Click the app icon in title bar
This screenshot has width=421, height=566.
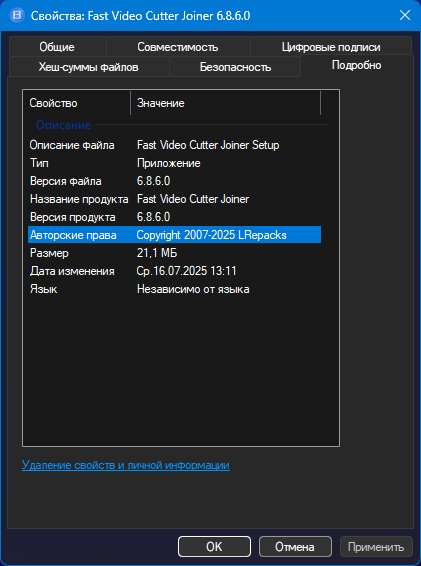click(x=17, y=16)
